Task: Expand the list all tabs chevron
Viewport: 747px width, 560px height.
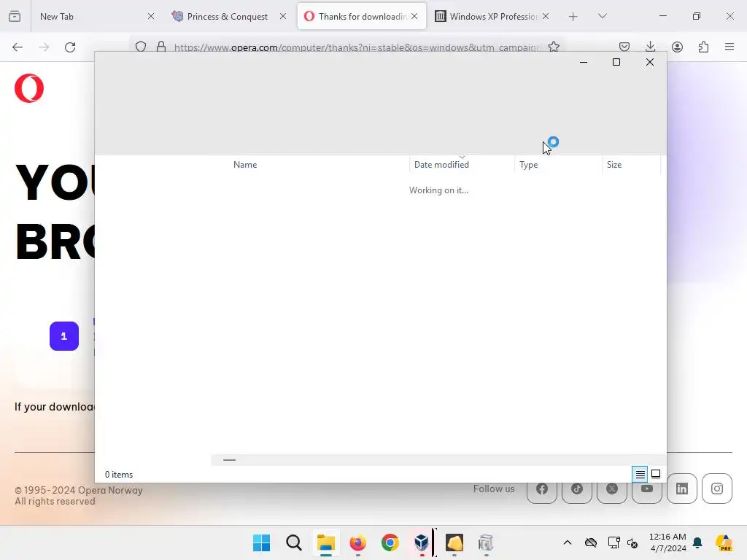Action: pos(602,16)
